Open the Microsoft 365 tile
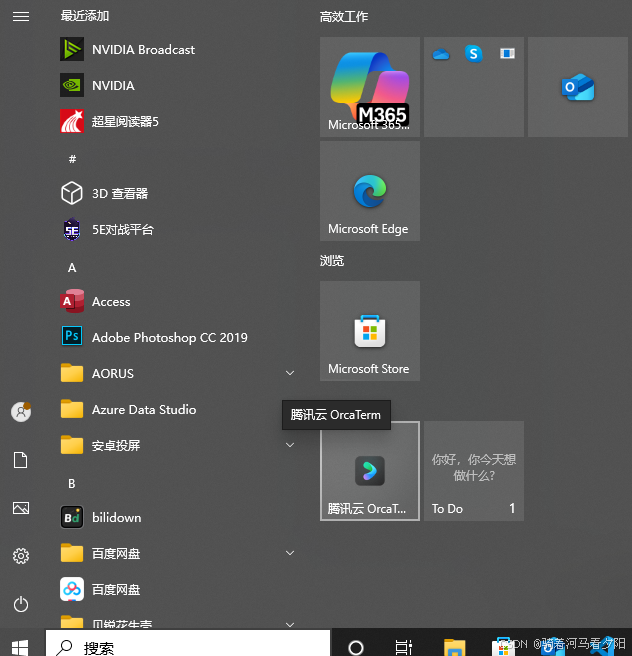Screen dimensions: 632x656 [x=370, y=87]
